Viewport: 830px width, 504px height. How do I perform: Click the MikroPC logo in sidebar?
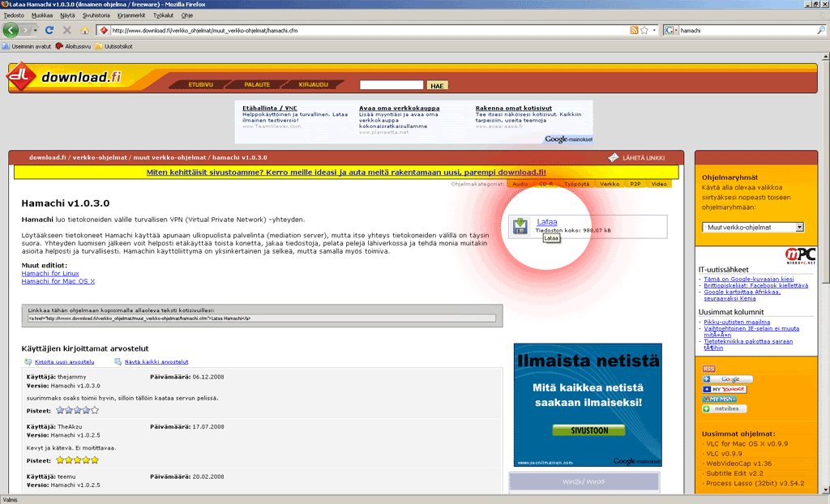[800, 255]
